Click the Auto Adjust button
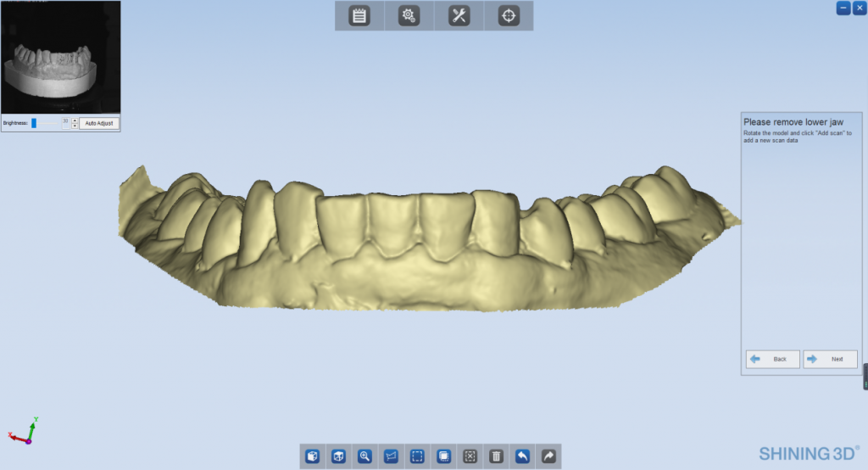The height and width of the screenshot is (470, 868). [99, 123]
